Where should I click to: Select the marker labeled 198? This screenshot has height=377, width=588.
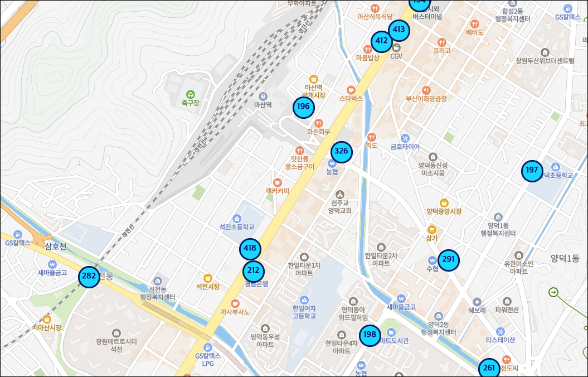pyautogui.click(x=370, y=335)
